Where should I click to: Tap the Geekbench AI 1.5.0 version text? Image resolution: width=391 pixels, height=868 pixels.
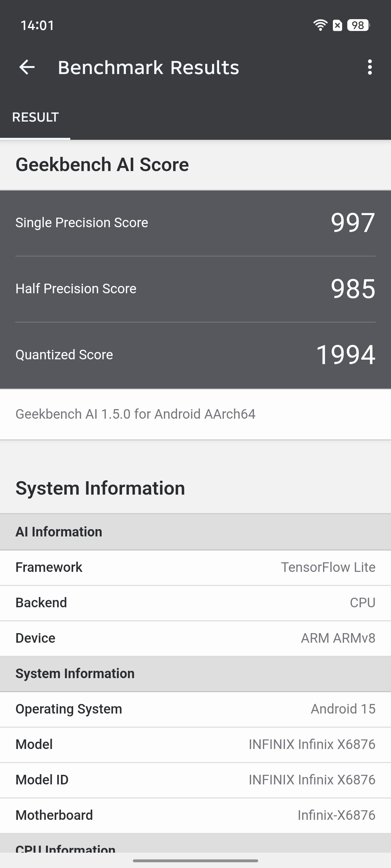coord(135,414)
